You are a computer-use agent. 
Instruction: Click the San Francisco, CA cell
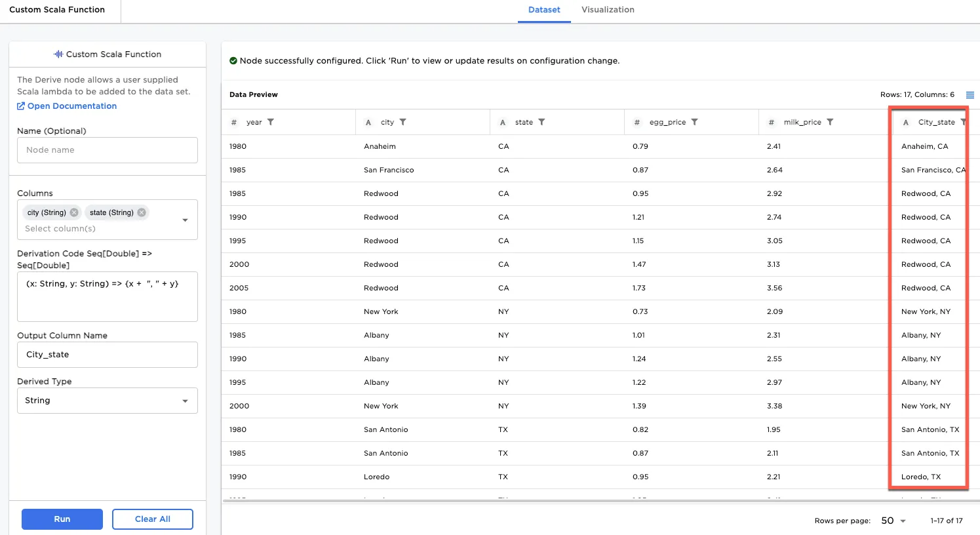tap(933, 170)
